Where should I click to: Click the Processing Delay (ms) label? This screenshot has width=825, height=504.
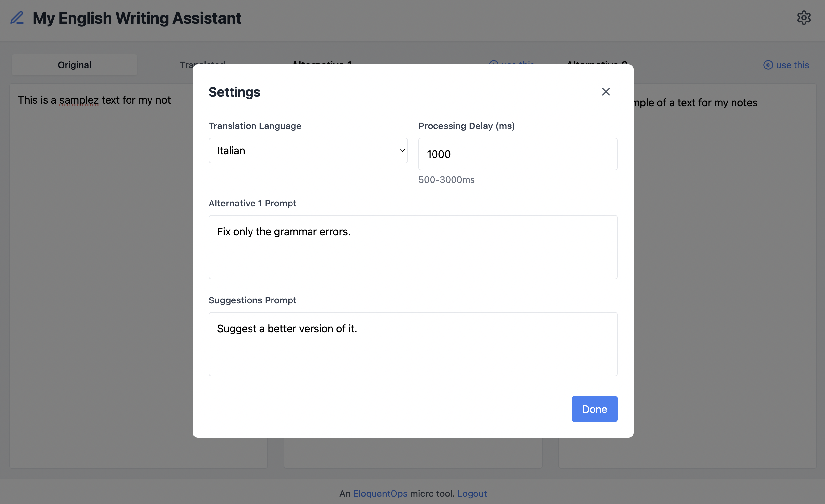point(466,126)
